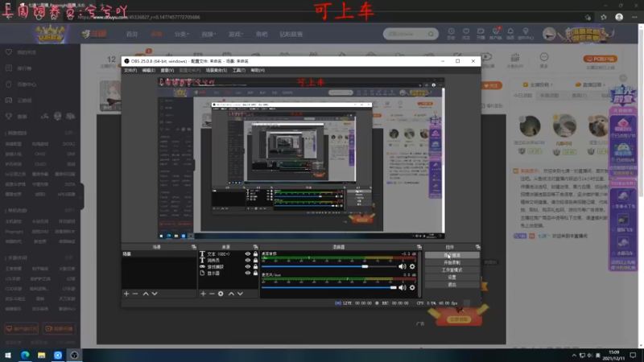Remove the scene using minus icon in Scenes panel
Screen dimensions: 644x362
135,294
